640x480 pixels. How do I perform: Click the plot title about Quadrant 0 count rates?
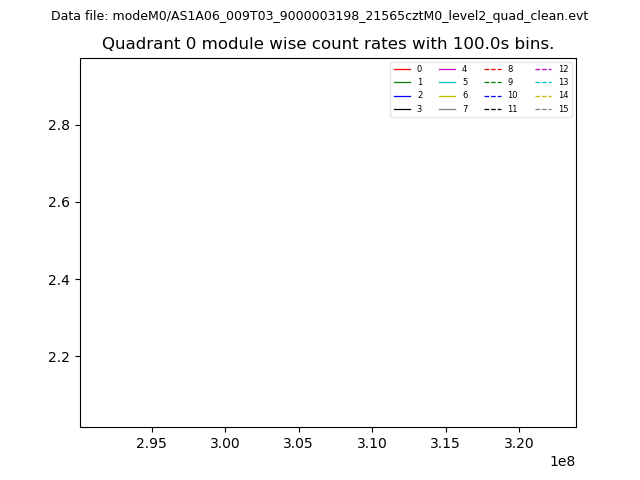[x=328, y=44]
